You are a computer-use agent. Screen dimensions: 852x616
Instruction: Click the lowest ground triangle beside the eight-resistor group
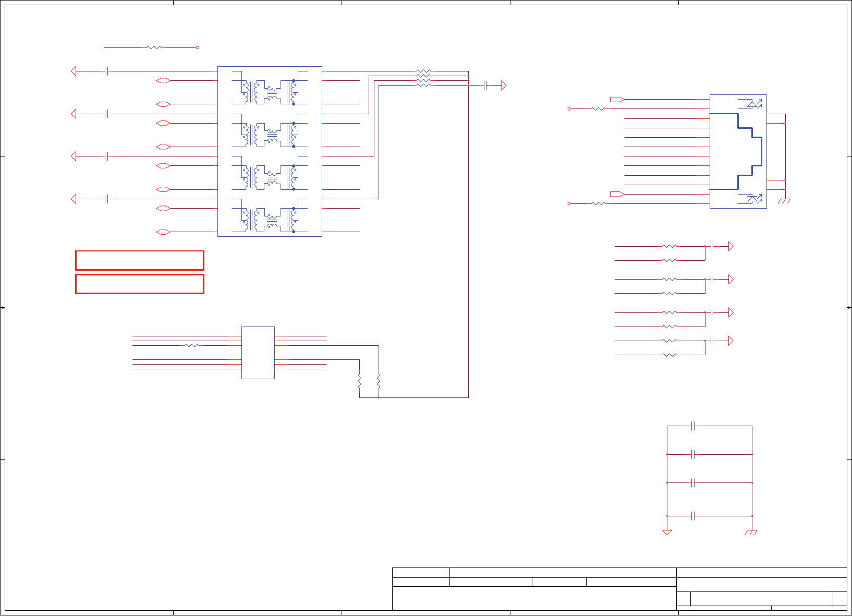coord(731,341)
